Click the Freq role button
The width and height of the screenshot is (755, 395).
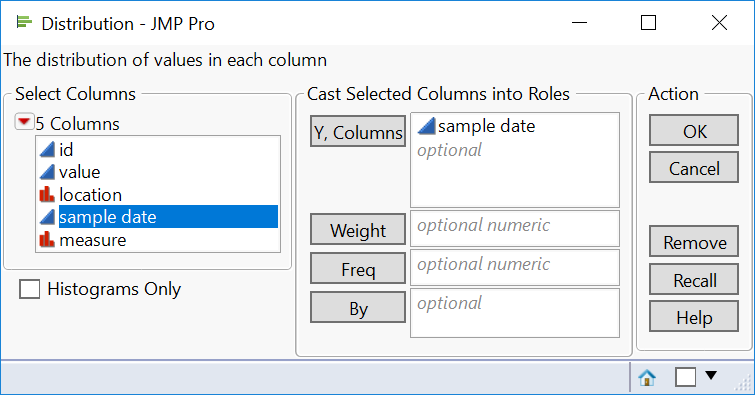358,269
